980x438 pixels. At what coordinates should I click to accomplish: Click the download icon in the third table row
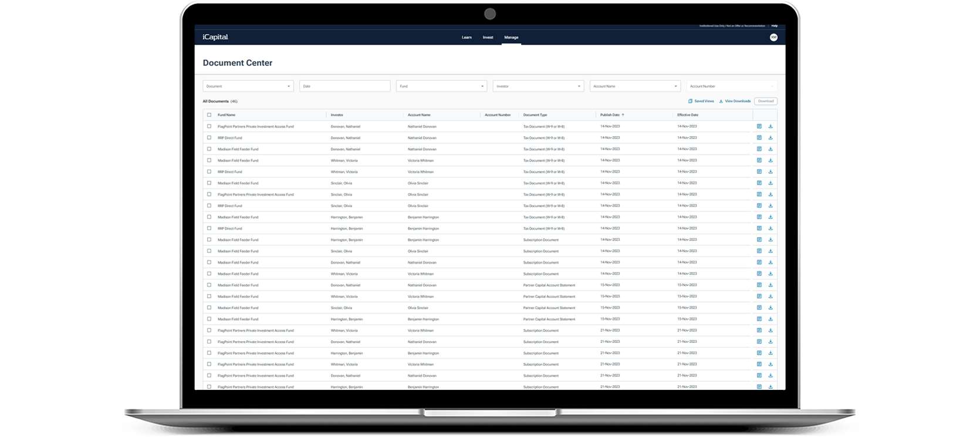[x=771, y=149]
